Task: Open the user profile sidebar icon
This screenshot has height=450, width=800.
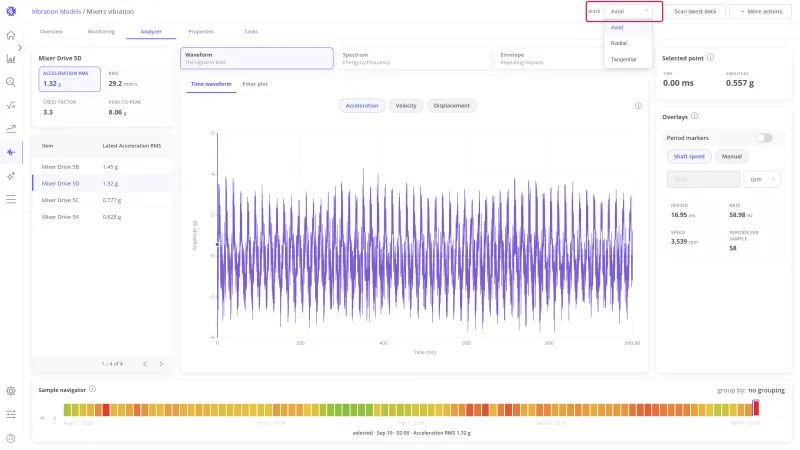Action: pos(11,438)
